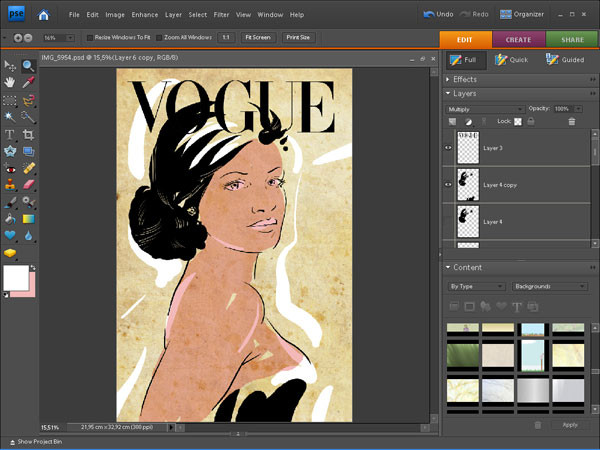Screen dimensions: 600x450
Task: Open status bar info arrow menu
Action: pyautogui.click(x=171, y=427)
